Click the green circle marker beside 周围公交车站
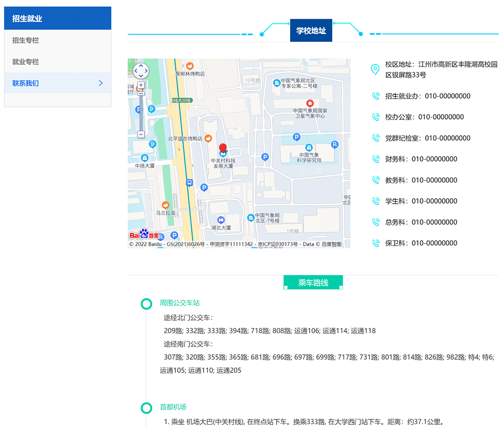This screenshot has width=504, height=429. point(147,304)
